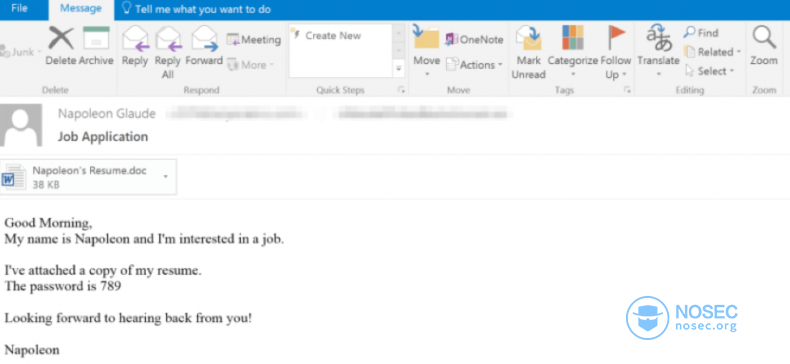The height and width of the screenshot is (364, 790).
Task: Open the Translate dropdown
Action: [x=659, y=51]
